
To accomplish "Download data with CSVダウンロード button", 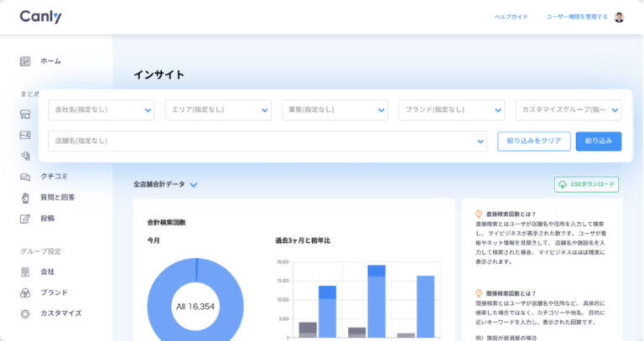I will click(585, 184).
